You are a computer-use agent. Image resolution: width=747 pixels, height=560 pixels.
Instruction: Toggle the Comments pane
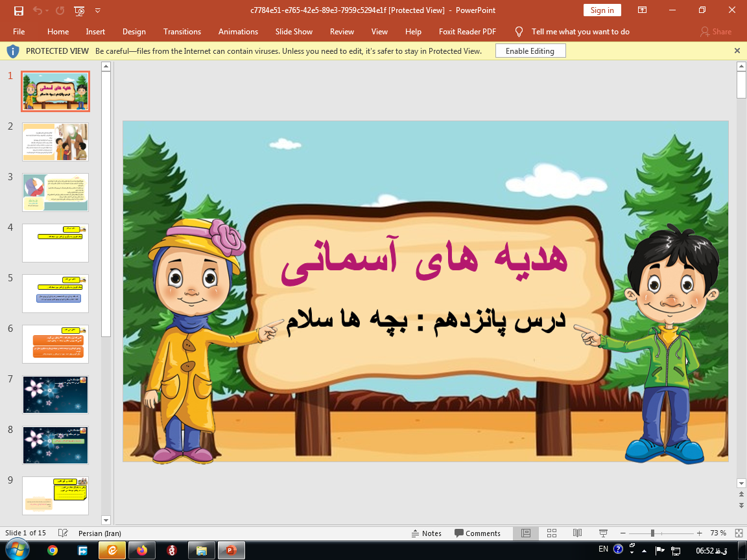point(477,533)
